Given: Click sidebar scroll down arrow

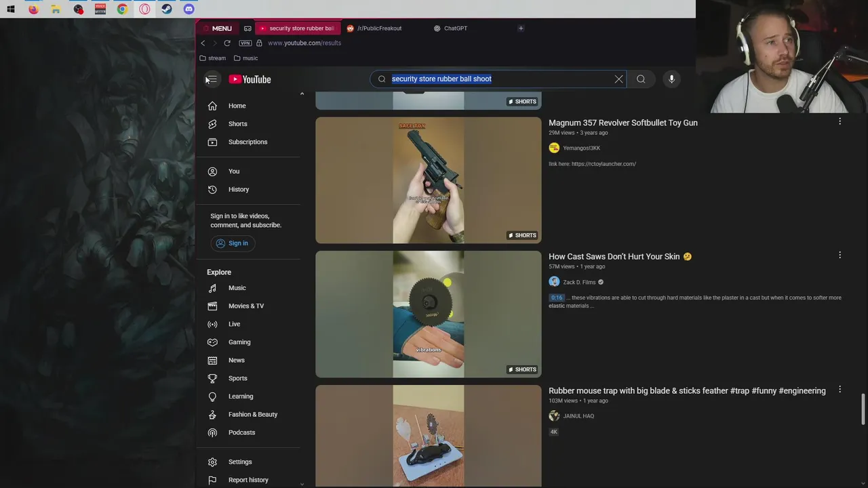Looking at the screenshot, I should point(302,484).
